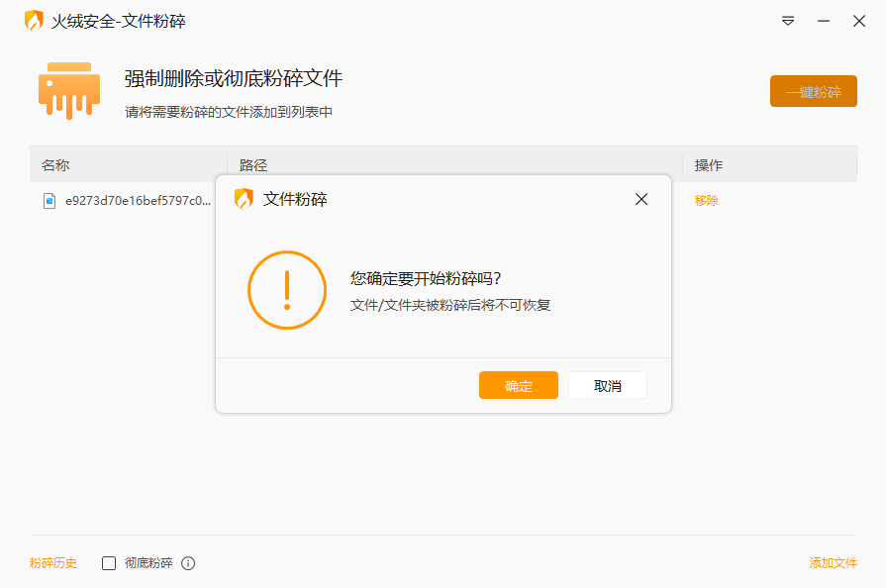
Task: Click the Huorong flame logo in title bar
Action: (x=34, y=21)
